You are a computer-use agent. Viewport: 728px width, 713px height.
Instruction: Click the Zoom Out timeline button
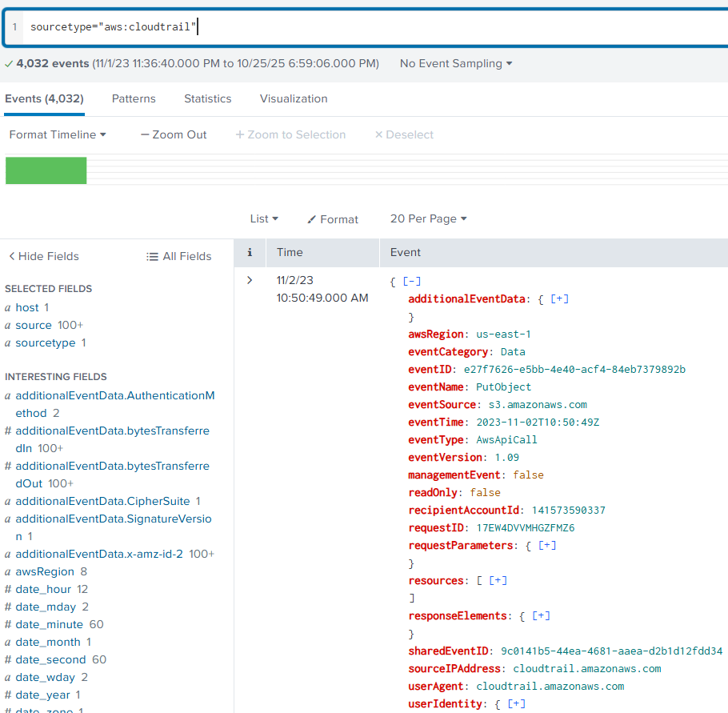click(174, 134)
